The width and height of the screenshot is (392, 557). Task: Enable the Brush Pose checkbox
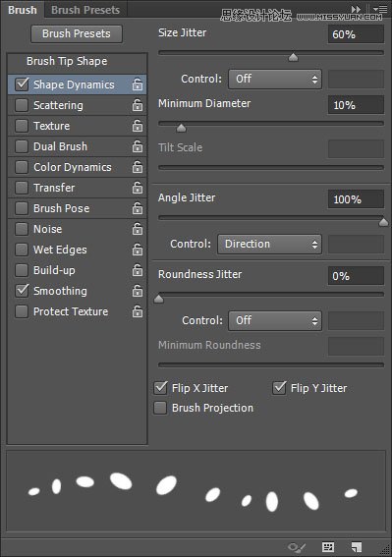[x=22, y=208]
